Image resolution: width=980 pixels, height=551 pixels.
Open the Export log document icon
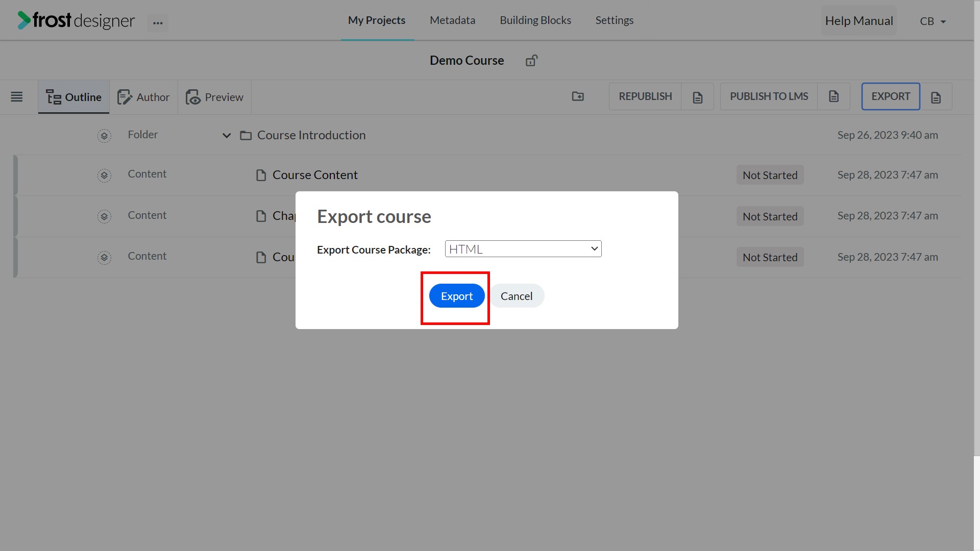(936, 97)
